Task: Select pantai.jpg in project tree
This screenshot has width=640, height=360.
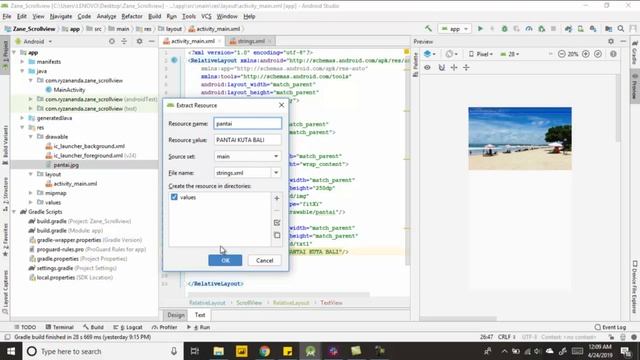Action: pos(66,165)
